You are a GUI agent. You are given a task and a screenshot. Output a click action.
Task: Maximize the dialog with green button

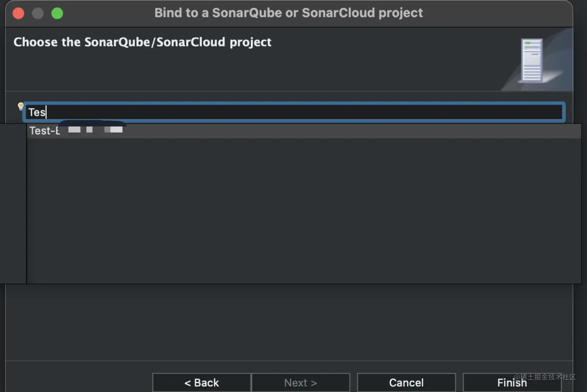(57, 14)
